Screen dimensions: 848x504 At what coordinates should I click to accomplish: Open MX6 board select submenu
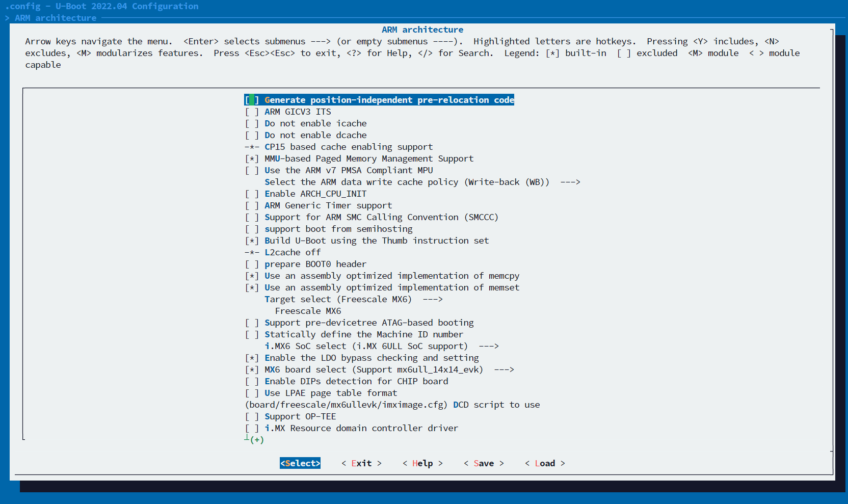tap(380, 369)
